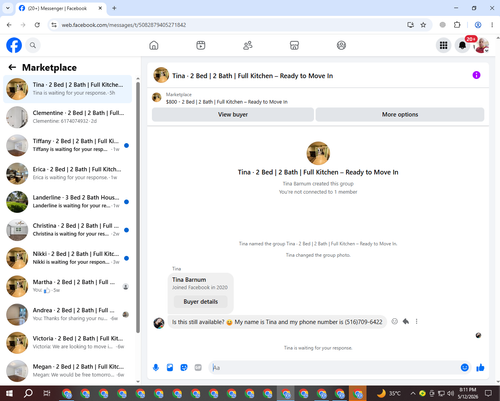Screen dimensions: 500x401
Task: Click the $800 Marketplace listing link
Action: coord(227,102)
